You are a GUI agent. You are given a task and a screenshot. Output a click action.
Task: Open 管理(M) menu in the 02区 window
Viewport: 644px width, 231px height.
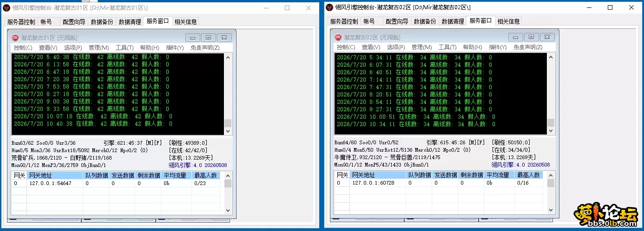tap(422, 47)
